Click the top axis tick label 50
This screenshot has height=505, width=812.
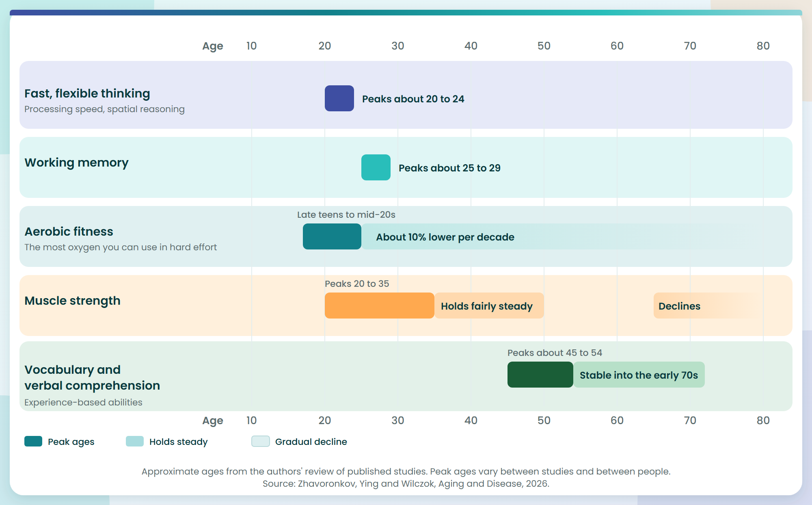point(544,46)
